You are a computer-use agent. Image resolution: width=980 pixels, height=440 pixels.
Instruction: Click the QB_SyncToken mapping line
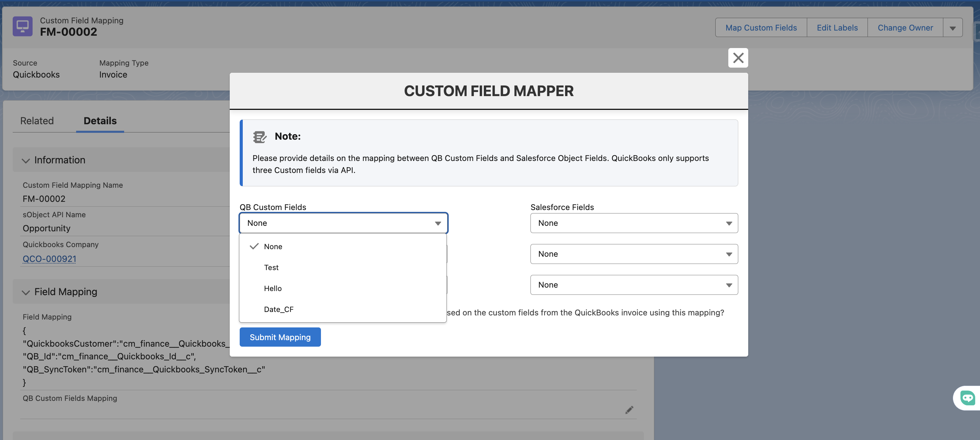[144, 370]
